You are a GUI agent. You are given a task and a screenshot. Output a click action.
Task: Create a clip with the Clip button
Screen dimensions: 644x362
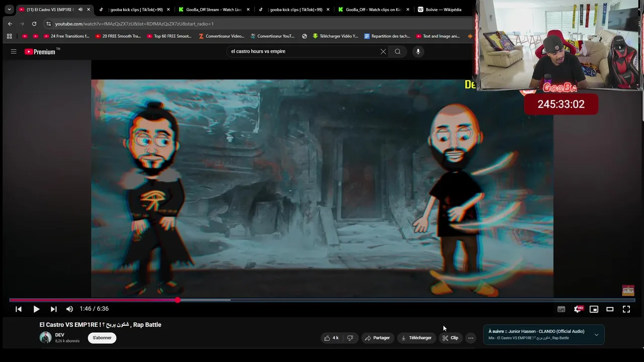450,338
